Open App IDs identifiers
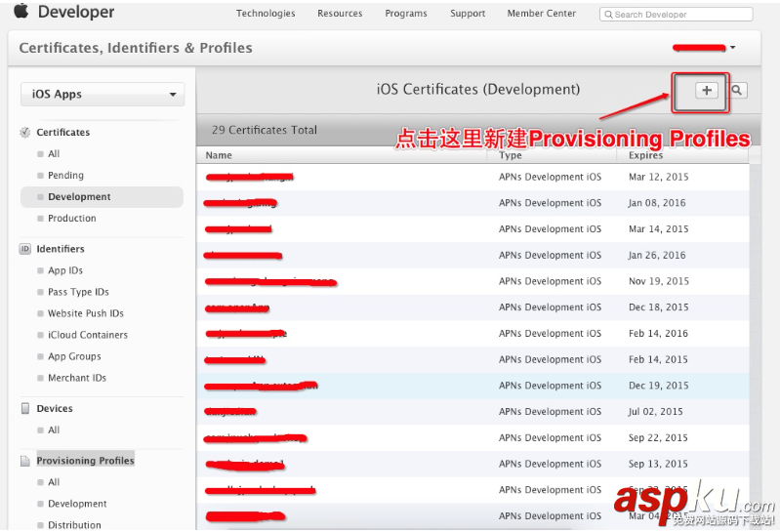This screenshot has width=780, height=532. click(x=65, y=270)
